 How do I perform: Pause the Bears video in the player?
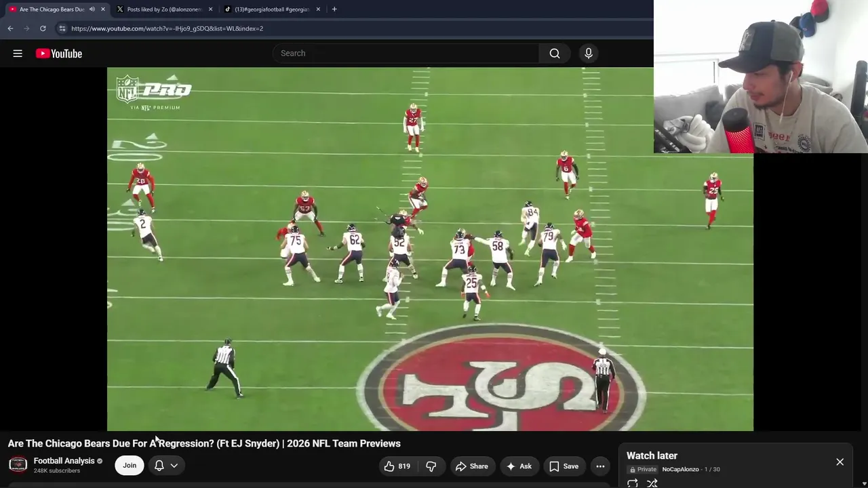tap(430, 249)
